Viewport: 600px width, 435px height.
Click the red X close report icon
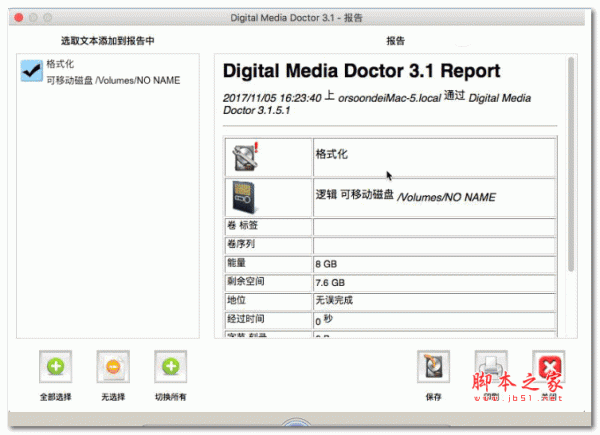tap(549, 367)
